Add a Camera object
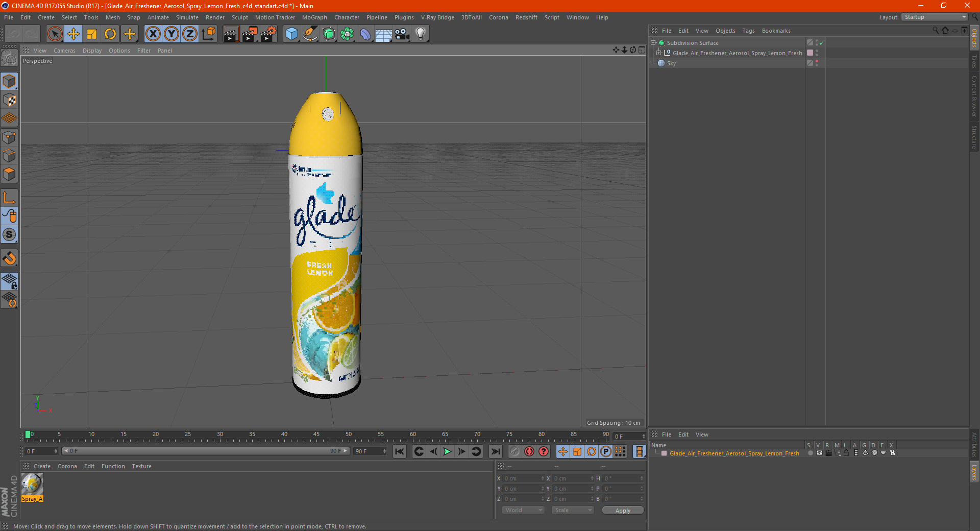 (x=402, y=34)
